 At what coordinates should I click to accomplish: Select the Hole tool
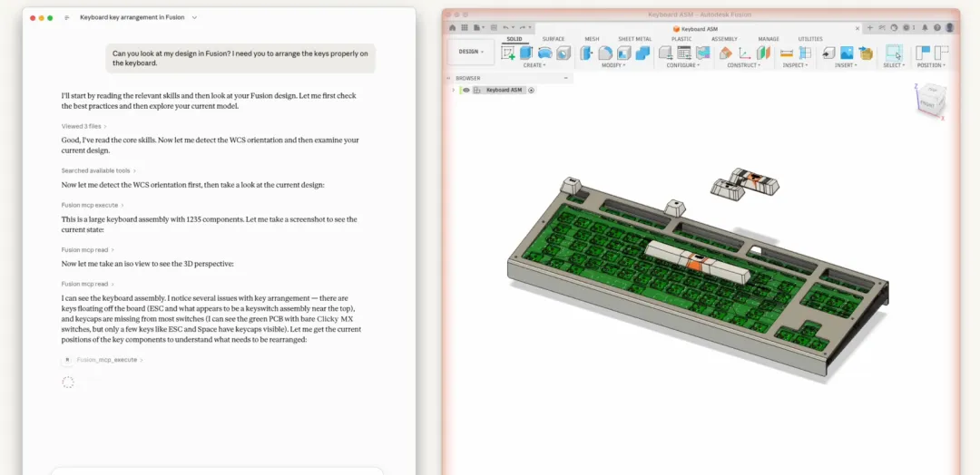click(563, 53)
